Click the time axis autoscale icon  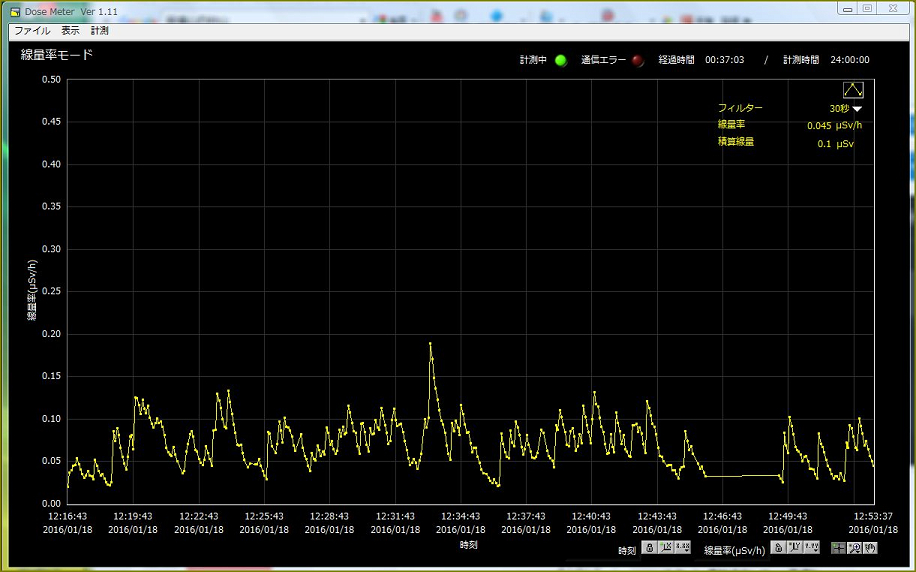[666, 548]
